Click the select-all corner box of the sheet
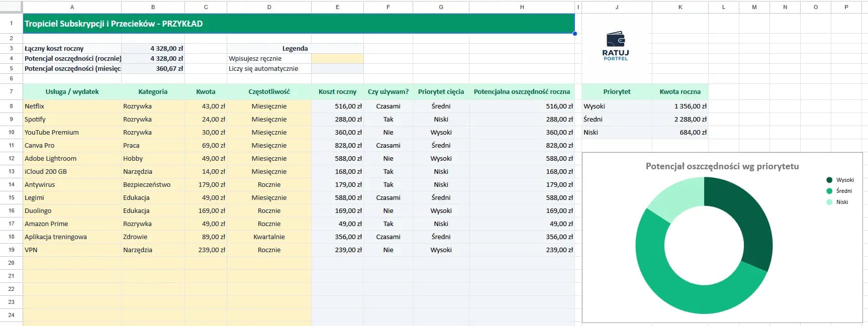This screenshot has width=868, height=326. 11,7
